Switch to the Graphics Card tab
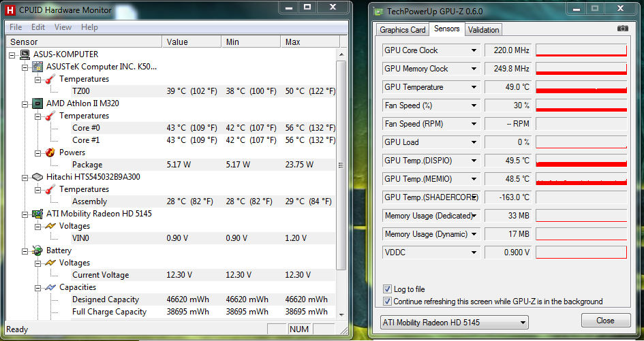This screenshot has width=644, height=341. click(402, 30)
